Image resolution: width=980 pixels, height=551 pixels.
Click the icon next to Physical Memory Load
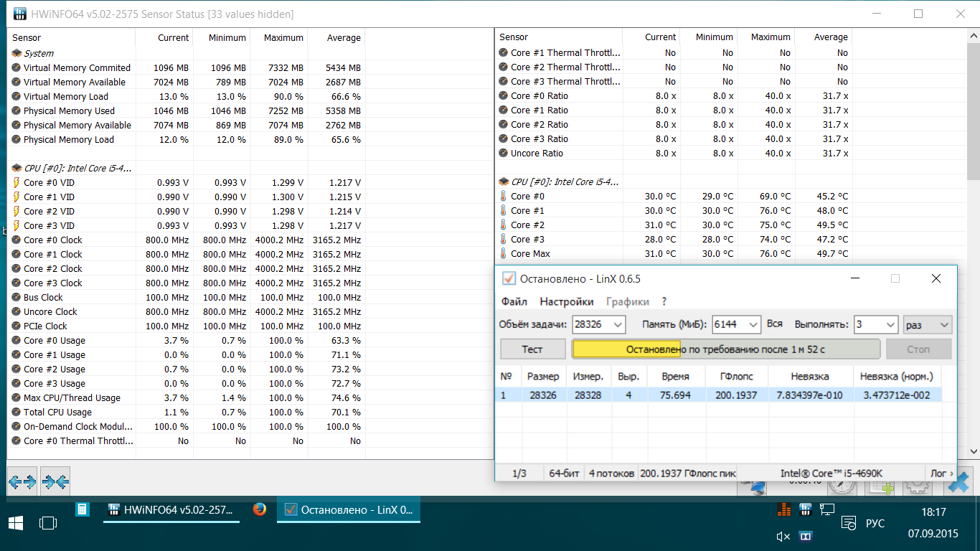(17, 139)
